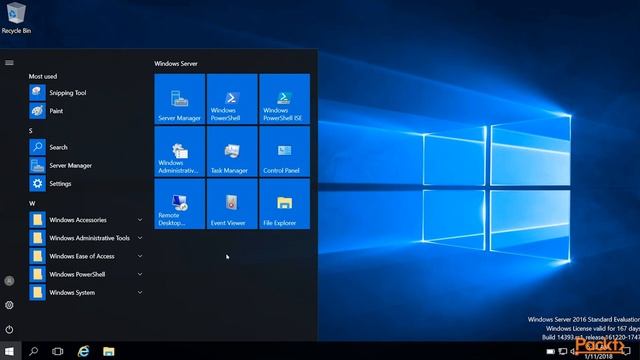The width and height of the screenshot is (640, 360).
Task: Launch Snipping Tool from Most used
Action: click(x=86, y=93)
